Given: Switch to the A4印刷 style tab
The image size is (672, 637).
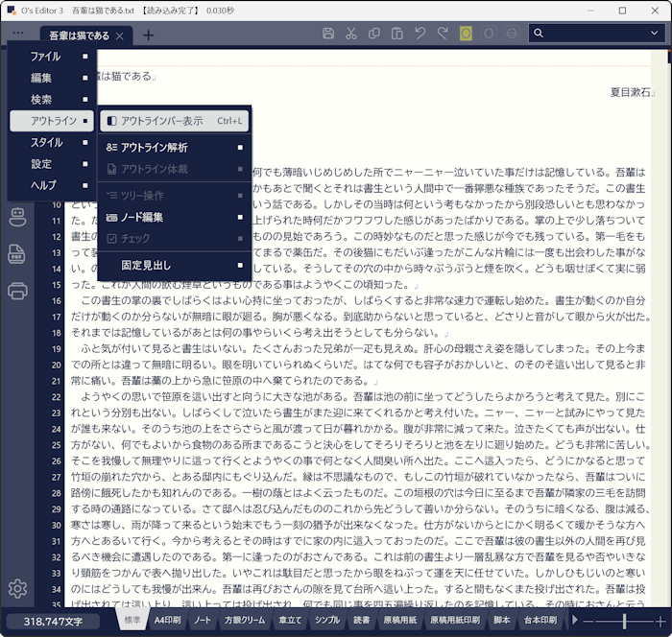Looking at the screenshot, I should coord(167,621).
